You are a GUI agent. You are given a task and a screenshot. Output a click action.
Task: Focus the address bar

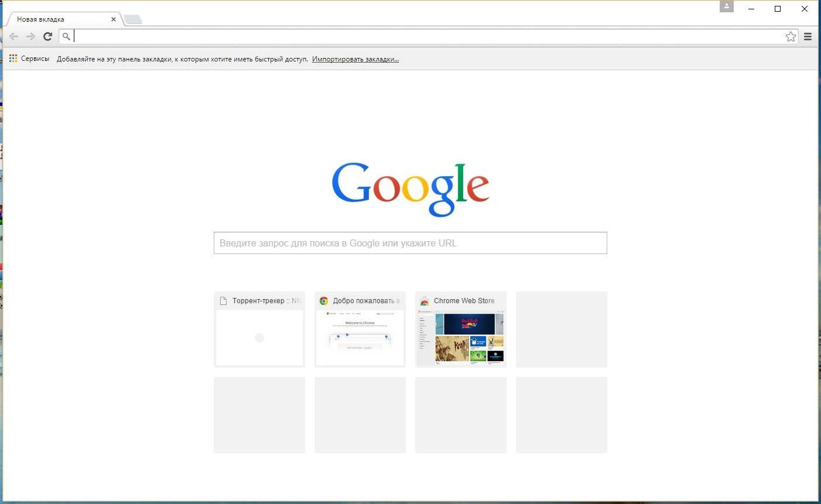click(x=427, y=36)
